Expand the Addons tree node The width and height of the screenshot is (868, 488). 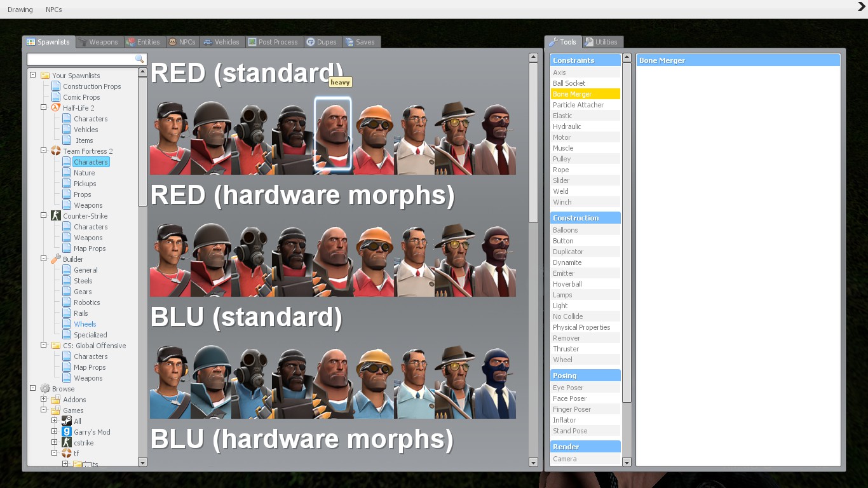tap(44, 400)
